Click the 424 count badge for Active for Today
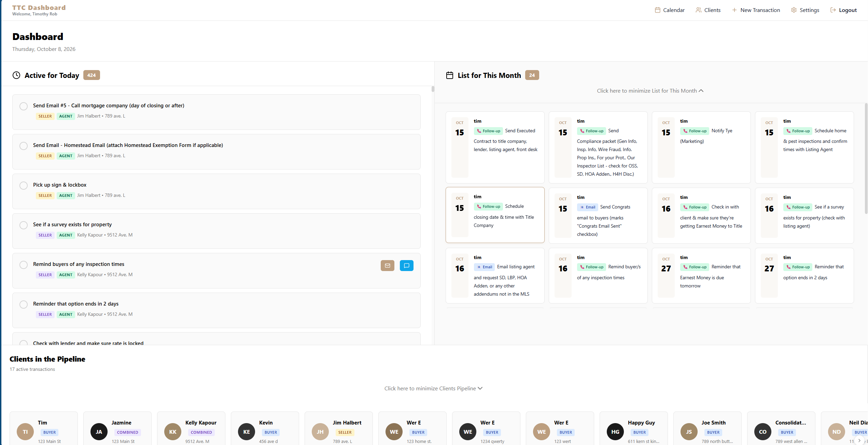The image size is (868, 445). tap(92, 75)
